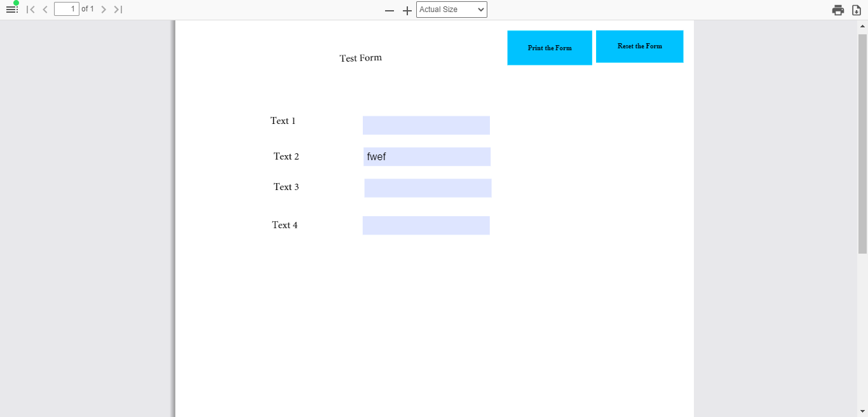Zoom out using the minus icon
The width and height of the screenshot is (868, 417).
pyautogui.click(x=389, y=10)
